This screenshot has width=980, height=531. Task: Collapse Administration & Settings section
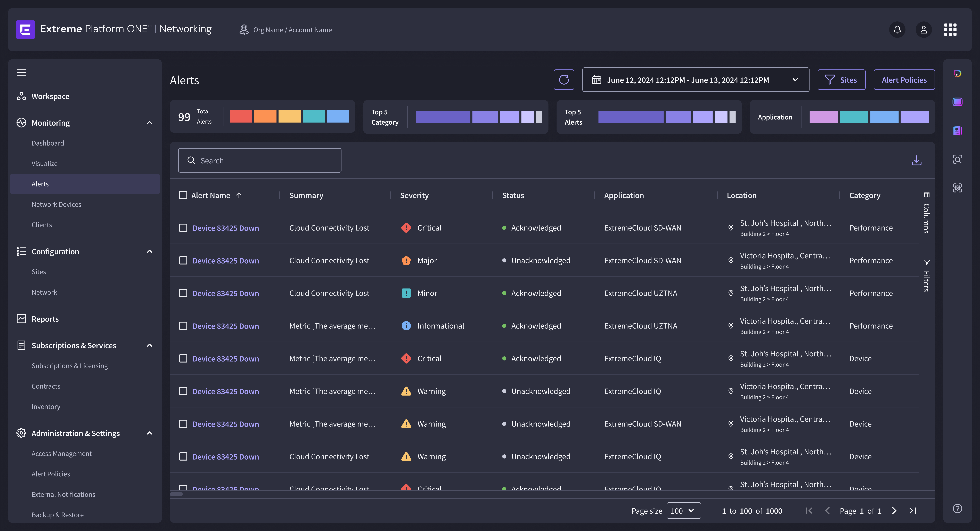click(150, 433)
